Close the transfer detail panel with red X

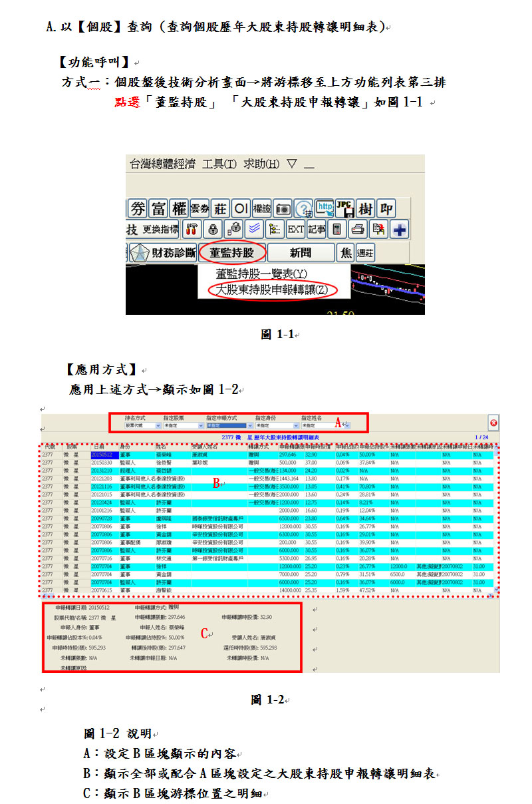(493, 423)
